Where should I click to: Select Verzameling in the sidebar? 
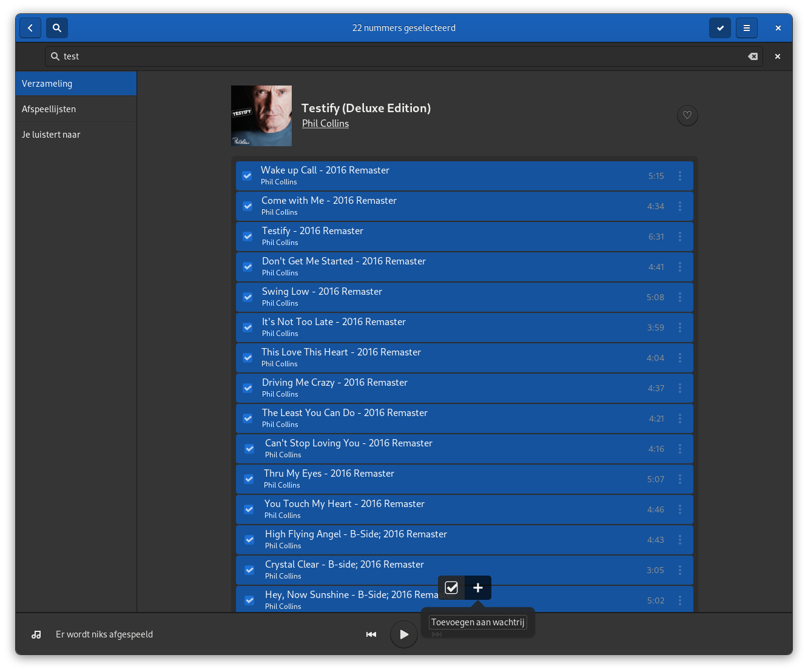click(x=76, y=84)
